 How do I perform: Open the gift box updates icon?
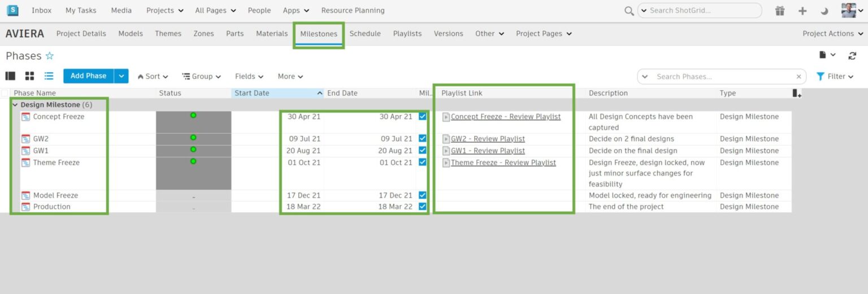780,11
